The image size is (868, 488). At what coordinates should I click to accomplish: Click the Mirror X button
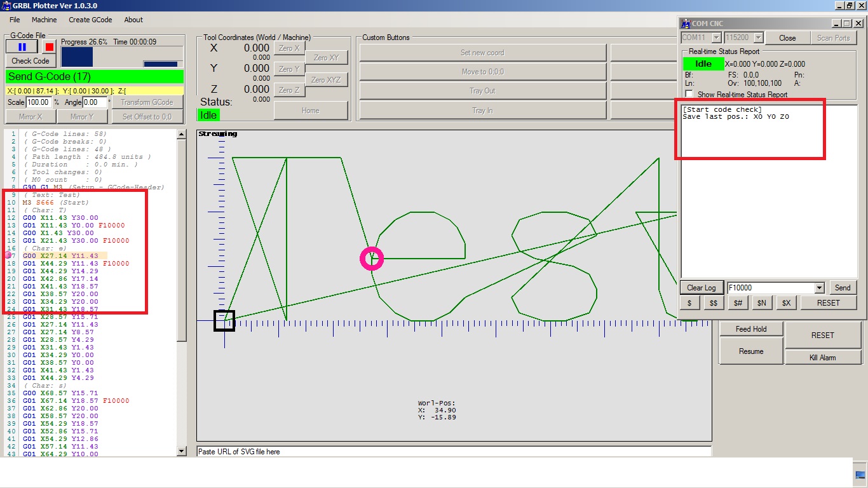point(31,117)
